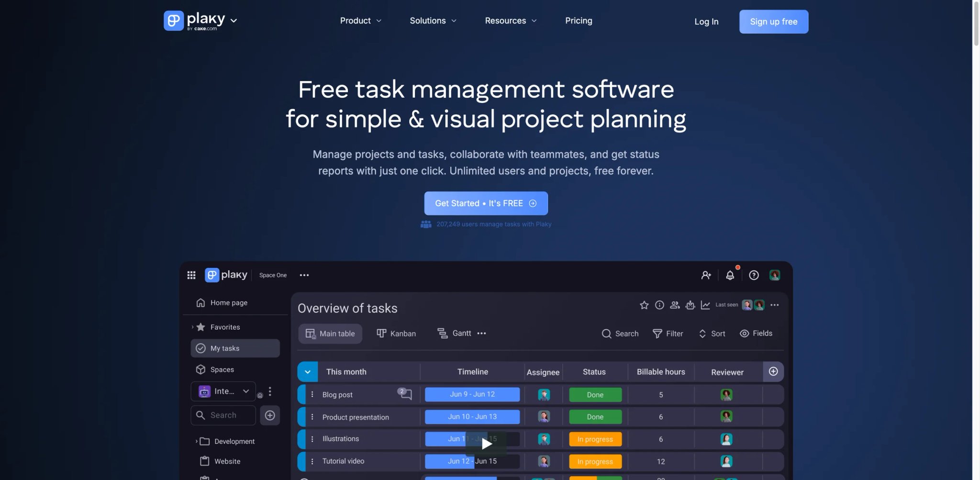The height and width of the screenshot is (480, 980).
Task: Switch to the Main table view
Action: (330, 334)
